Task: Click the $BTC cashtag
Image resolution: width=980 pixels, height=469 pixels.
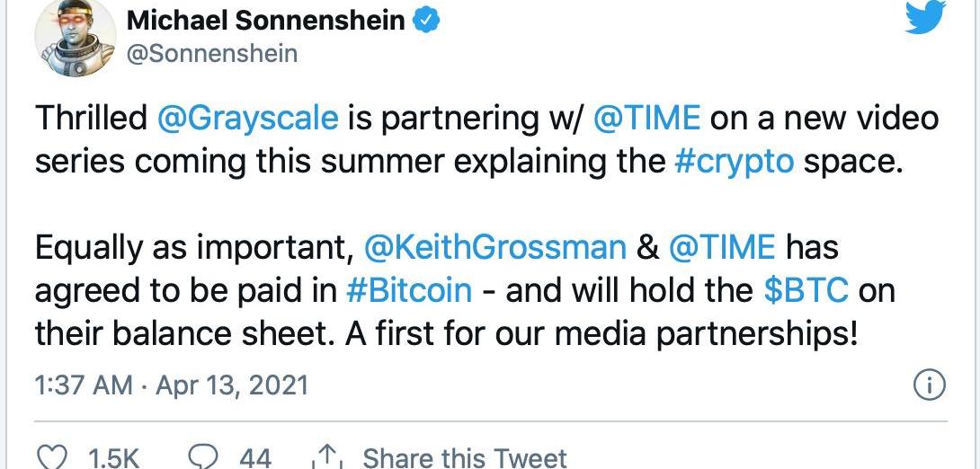Action: tap(806, 290)
